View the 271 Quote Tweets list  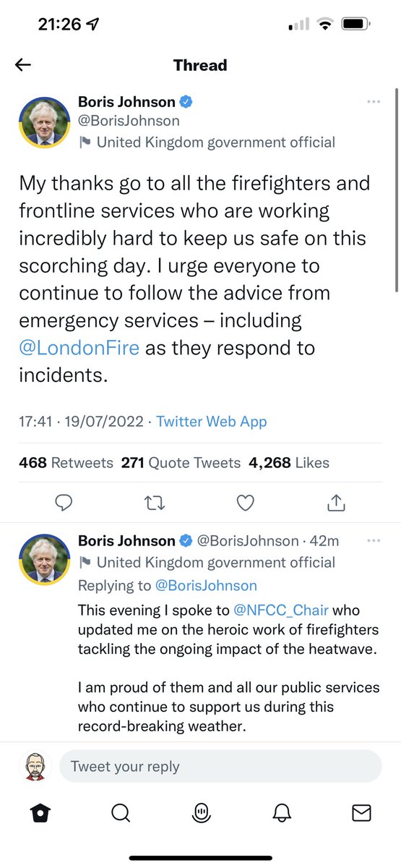181,462
